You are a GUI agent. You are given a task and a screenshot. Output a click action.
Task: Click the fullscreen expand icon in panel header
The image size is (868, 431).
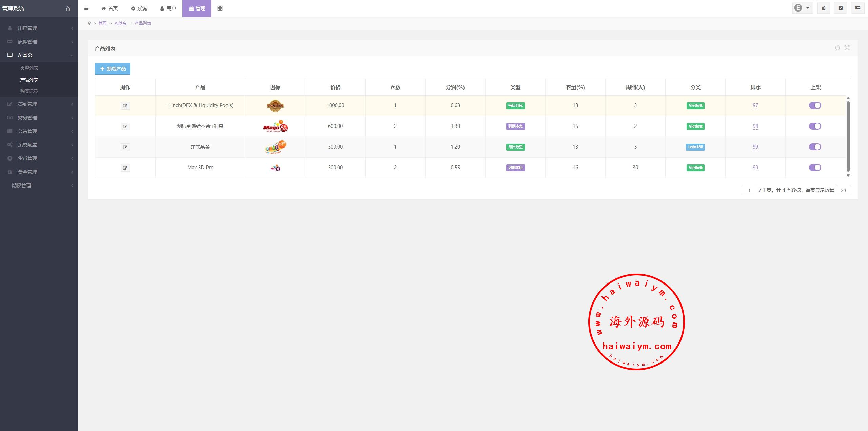(847, 48)
